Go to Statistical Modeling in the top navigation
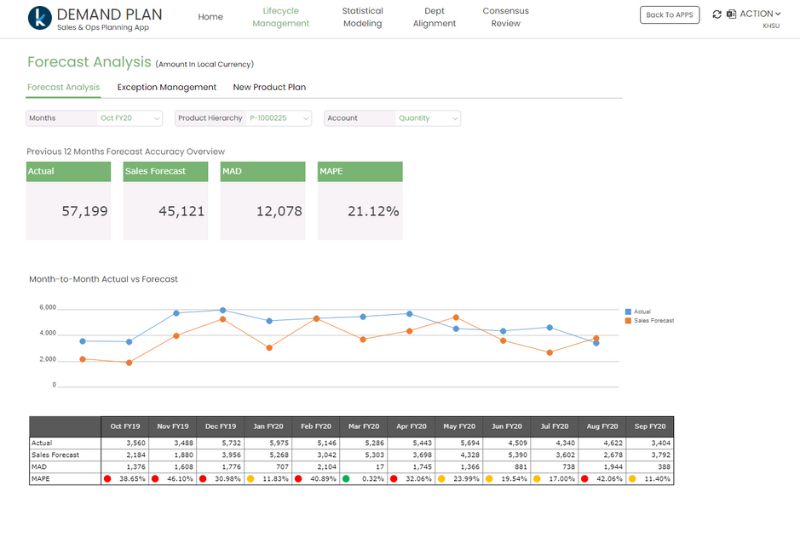The height and width of the screenshot is (533, 800). [x=362, y=17]
